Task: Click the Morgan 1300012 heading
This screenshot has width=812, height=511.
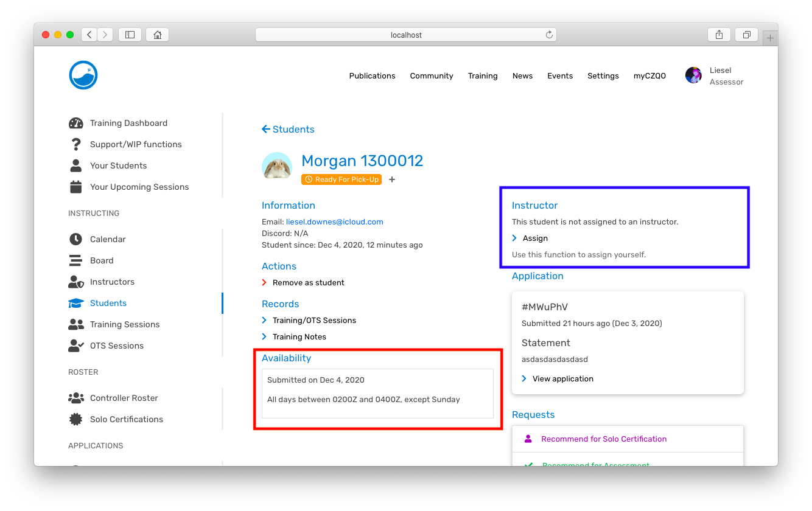Action: pyautogui.click(x=362, y=161)
